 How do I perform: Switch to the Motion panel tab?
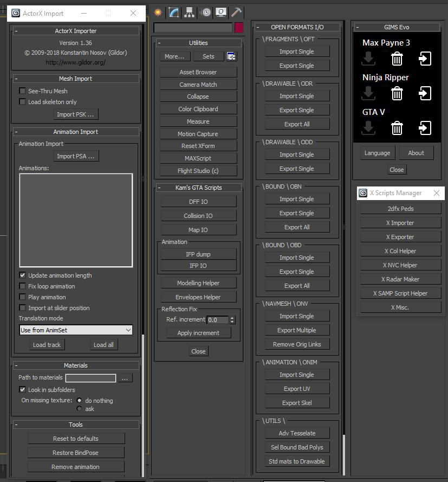coord(205,12)
